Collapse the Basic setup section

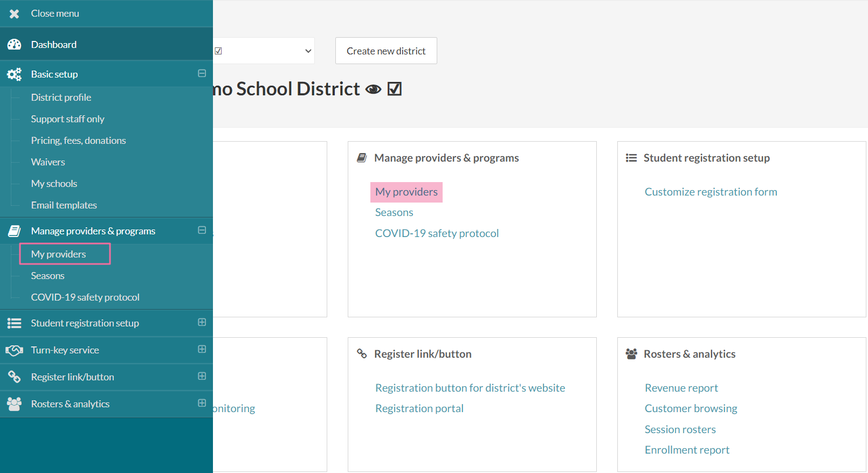pyautogui.click(x=202, y=73)
